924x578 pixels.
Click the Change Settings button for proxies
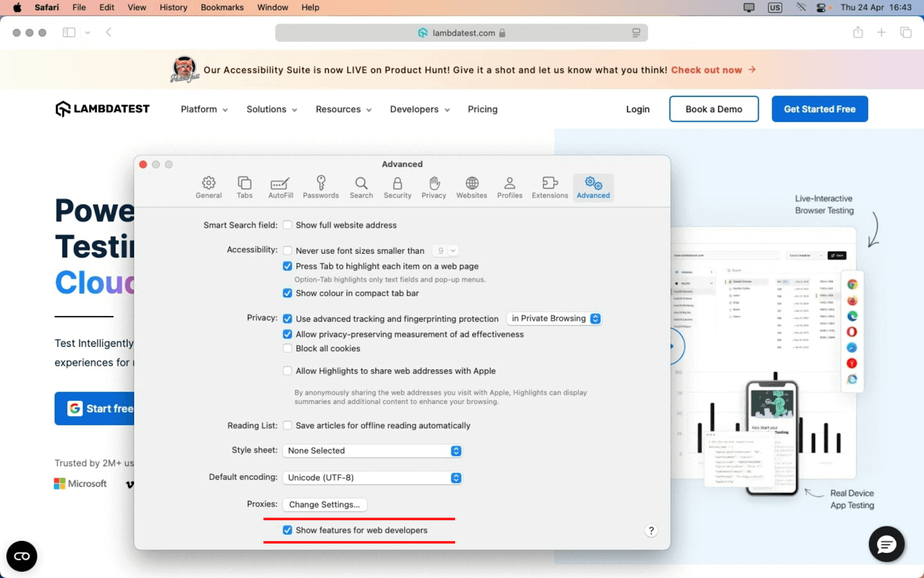(x=324, y=504)
